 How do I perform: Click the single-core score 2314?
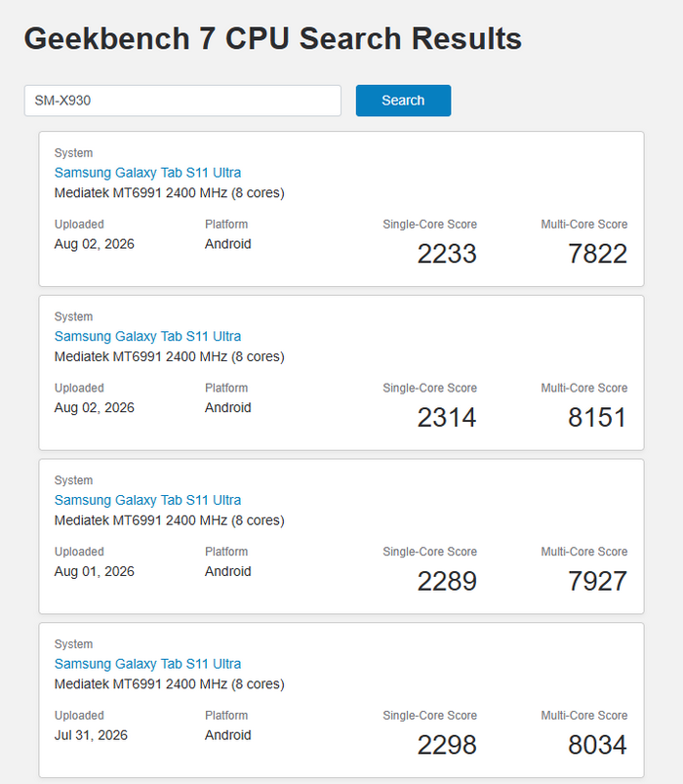(447, 417)
